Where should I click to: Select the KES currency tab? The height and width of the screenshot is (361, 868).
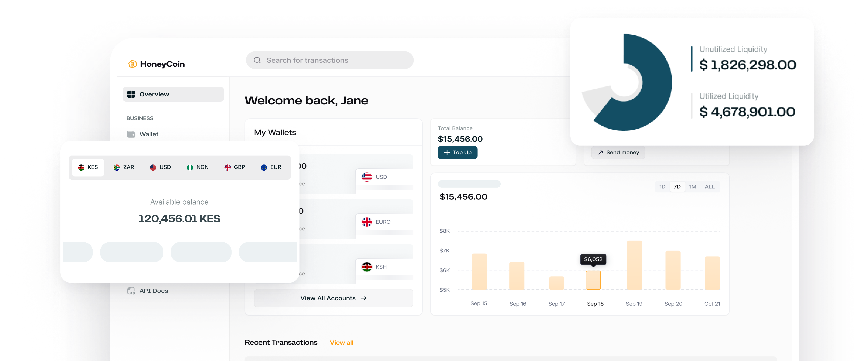coord(88,167)
